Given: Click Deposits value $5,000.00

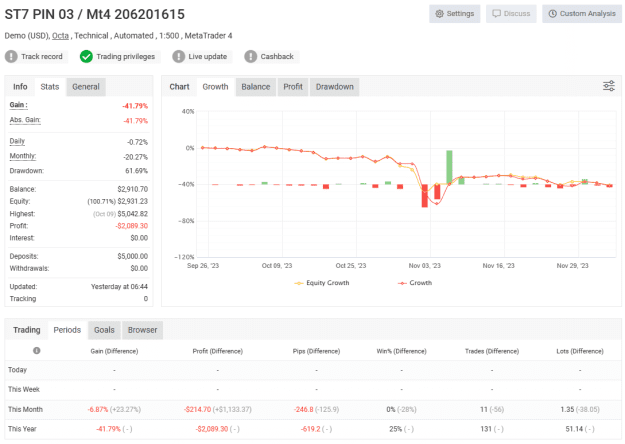Looking at the screenshot, I should pos(132,256).
